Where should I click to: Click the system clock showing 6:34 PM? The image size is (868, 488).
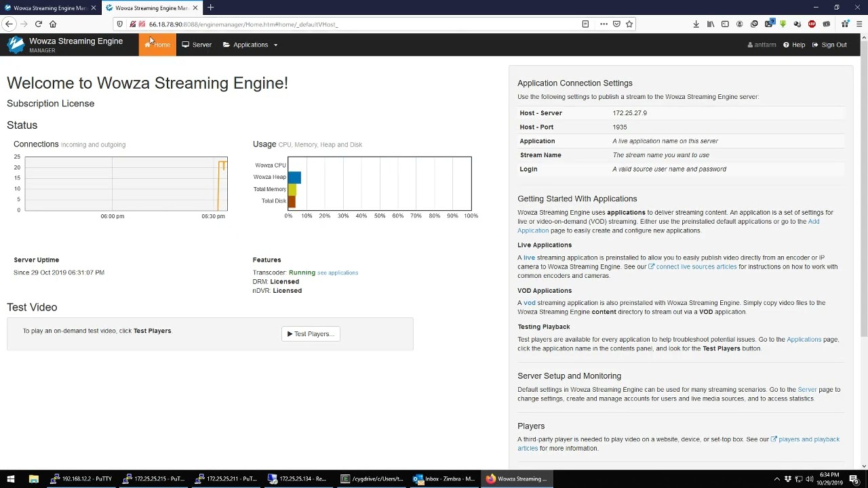pyautogui.click(x=829, y=479)
